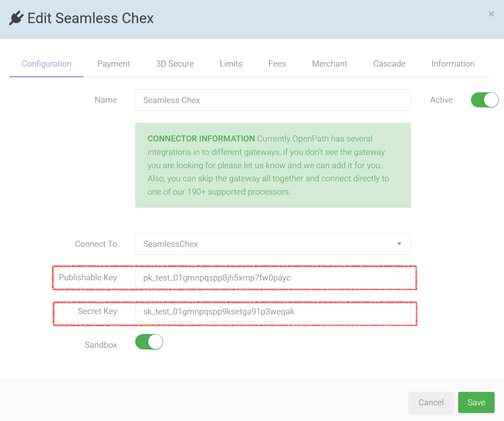Select the Configuration tab
The width and height of the screenshot is (504, 421).
tap(47, 64)
